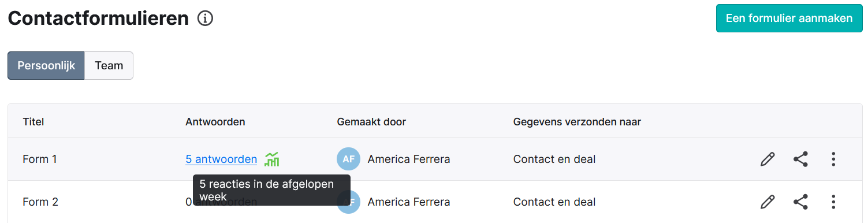Click the info icon beside Contactformulieren

[x=205, y=18]
